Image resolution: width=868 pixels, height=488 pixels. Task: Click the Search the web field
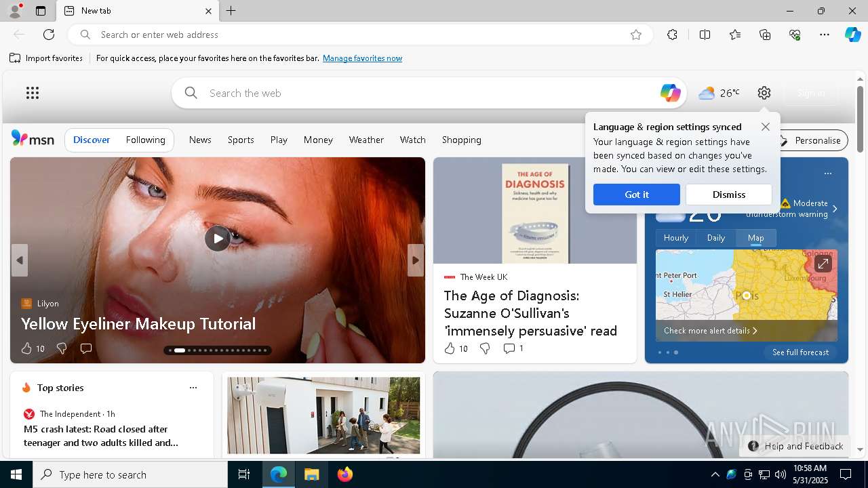tap(429, 93)
